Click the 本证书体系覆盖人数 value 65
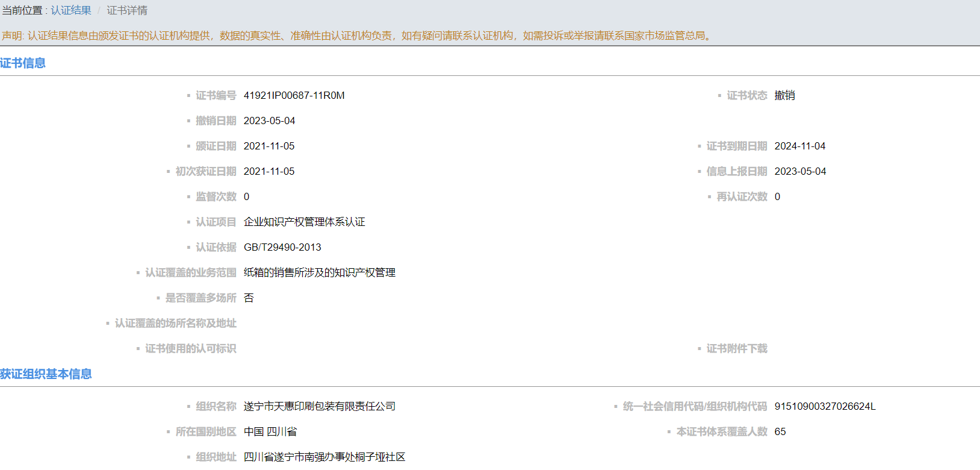The image size is (980, 470). pyautogui.click(x=780, y=431)
